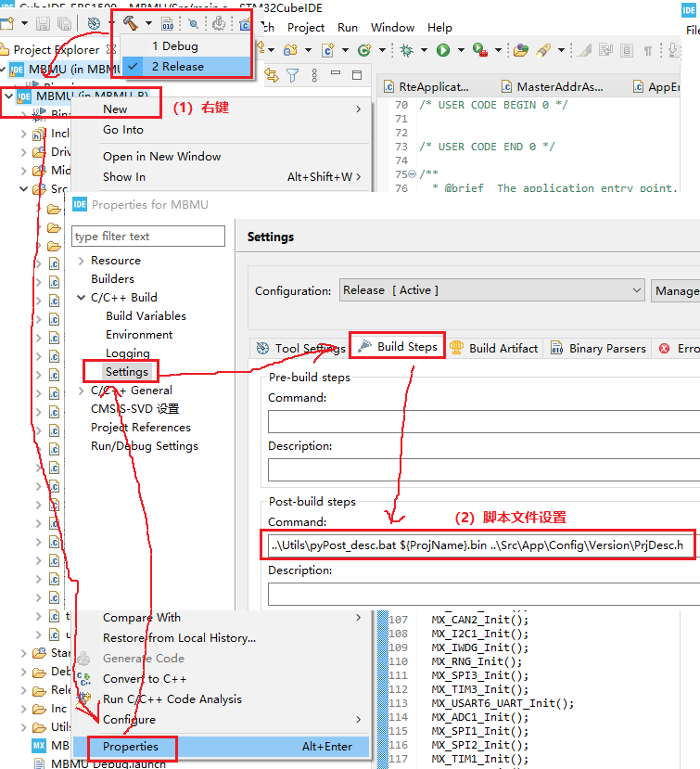Switch to the RteApplicat... editor tab
700x769 pixels.
tap(426, 87)
